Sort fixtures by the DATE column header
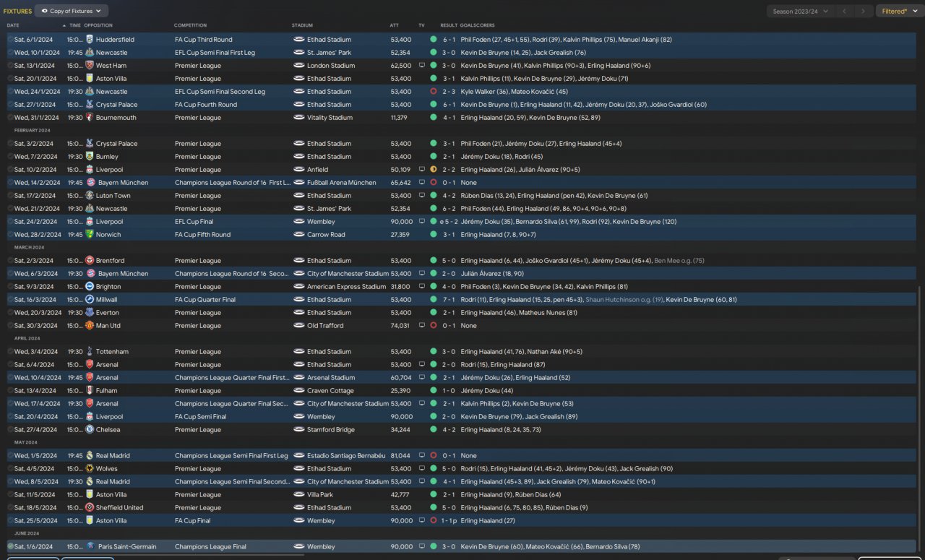Screen dimensions: 925x560 pyautogui.click(x=13, y=25)
